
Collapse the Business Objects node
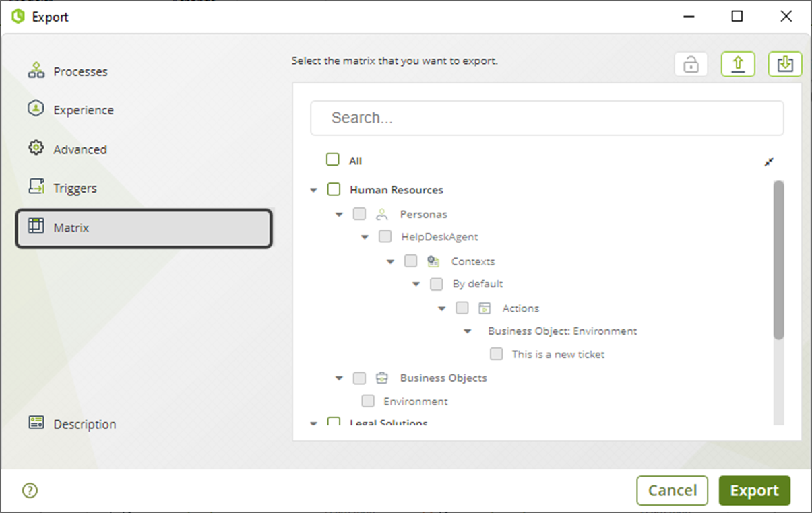pos(340,378)
